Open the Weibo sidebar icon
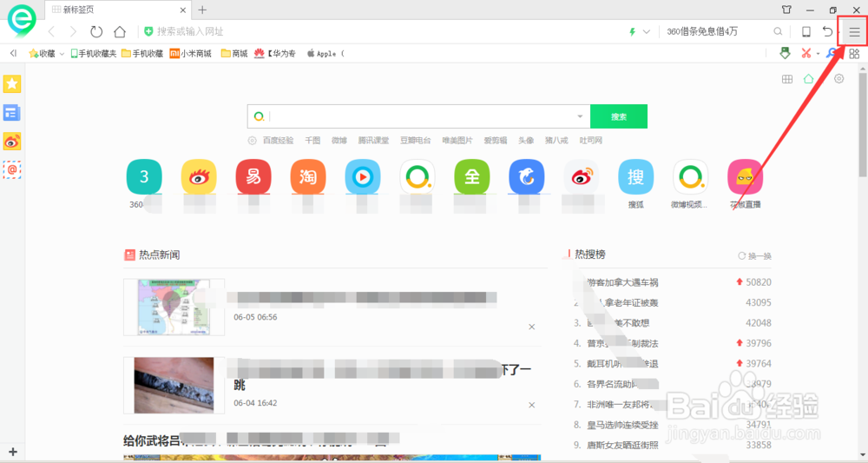The width and height of the screenshot is (868, 463). click(11, 142)
